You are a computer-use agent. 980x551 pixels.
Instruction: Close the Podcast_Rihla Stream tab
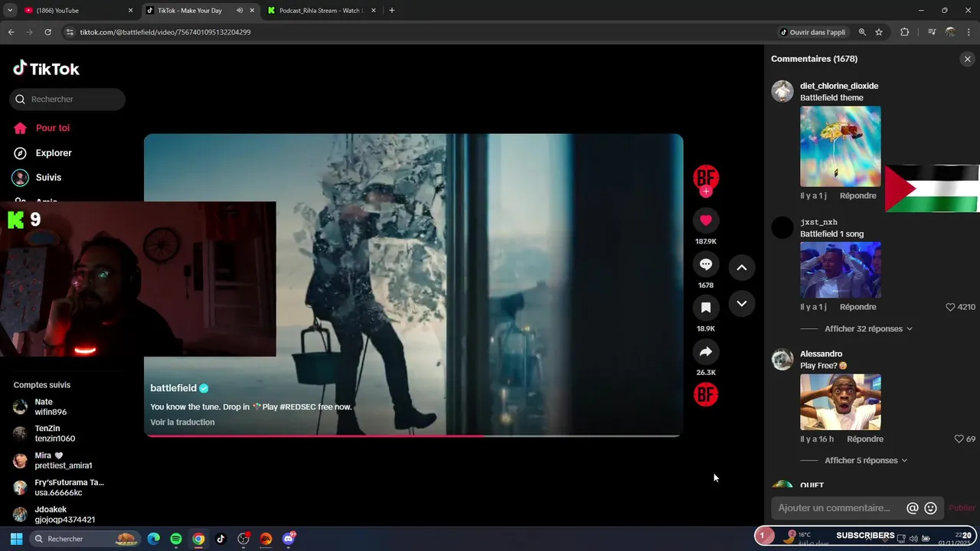click(373, 11)
